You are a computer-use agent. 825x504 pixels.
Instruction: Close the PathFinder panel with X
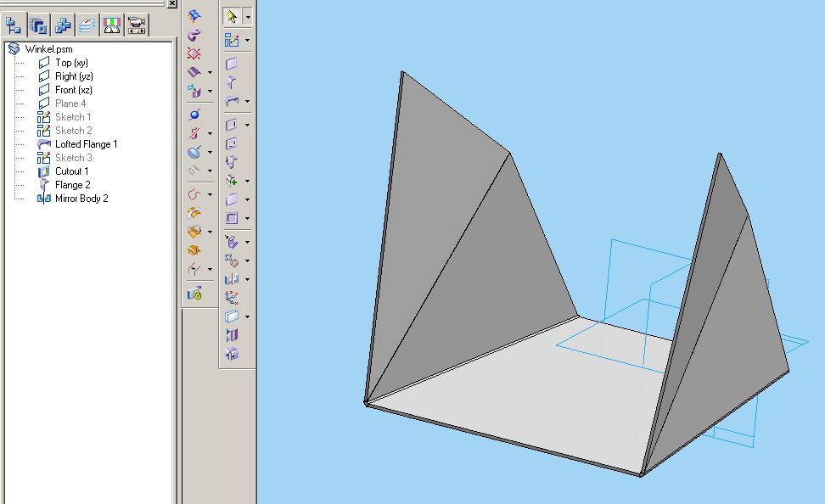(x=172, y=3)
